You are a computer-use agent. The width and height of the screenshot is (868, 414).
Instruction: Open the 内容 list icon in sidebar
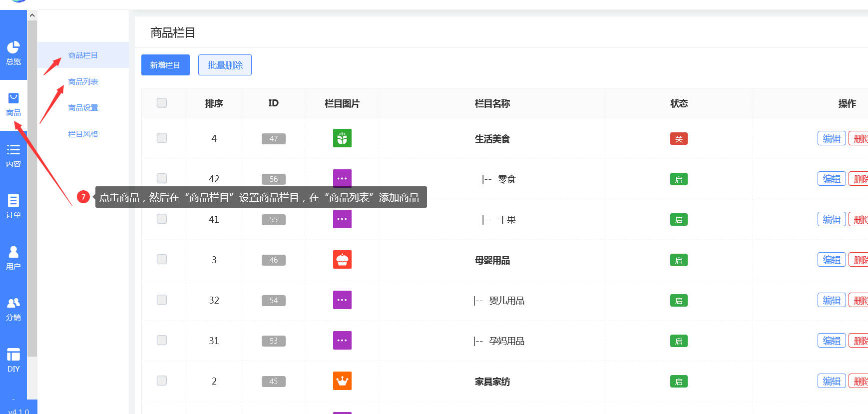pos(13,150)
